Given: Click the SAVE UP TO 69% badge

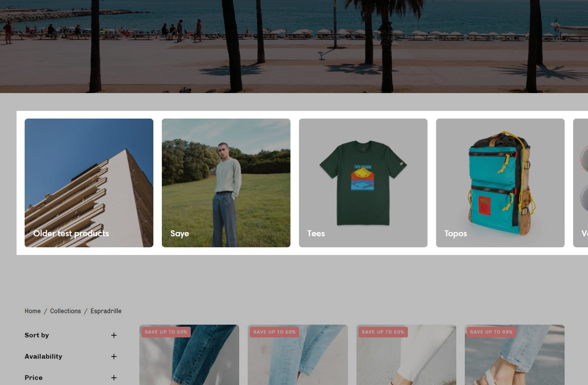Looking at the screenshot, I should (491, 332).
